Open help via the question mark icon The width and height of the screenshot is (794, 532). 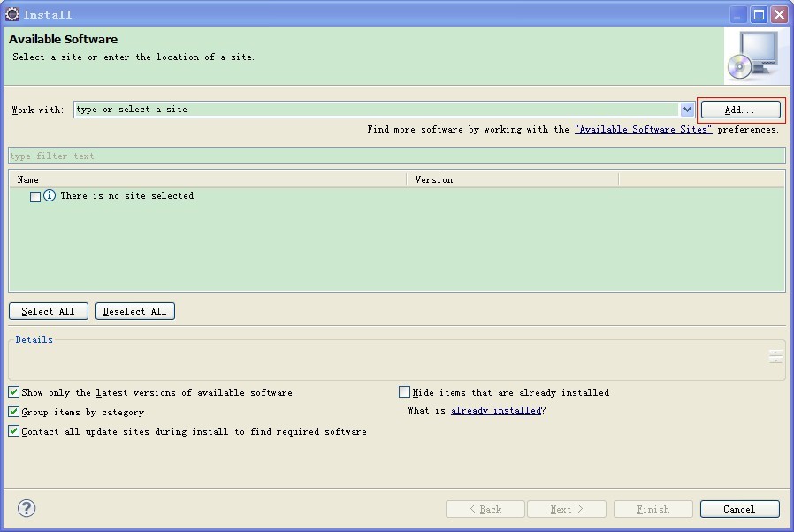click(x=27, y=508)
